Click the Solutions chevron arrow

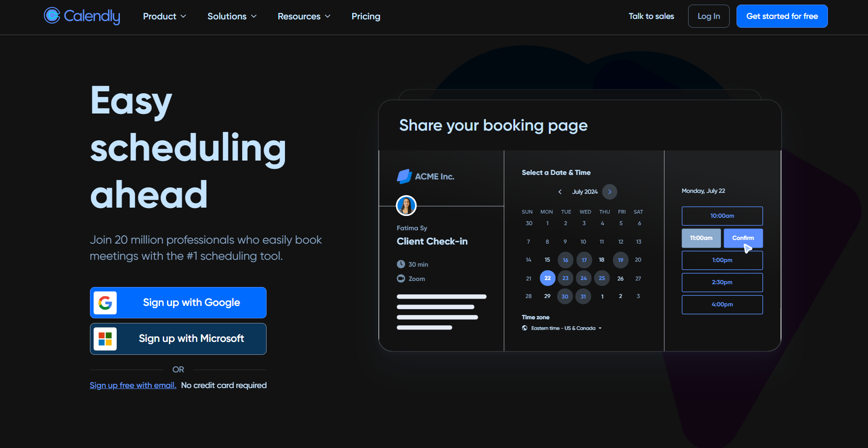click(254, 16)
